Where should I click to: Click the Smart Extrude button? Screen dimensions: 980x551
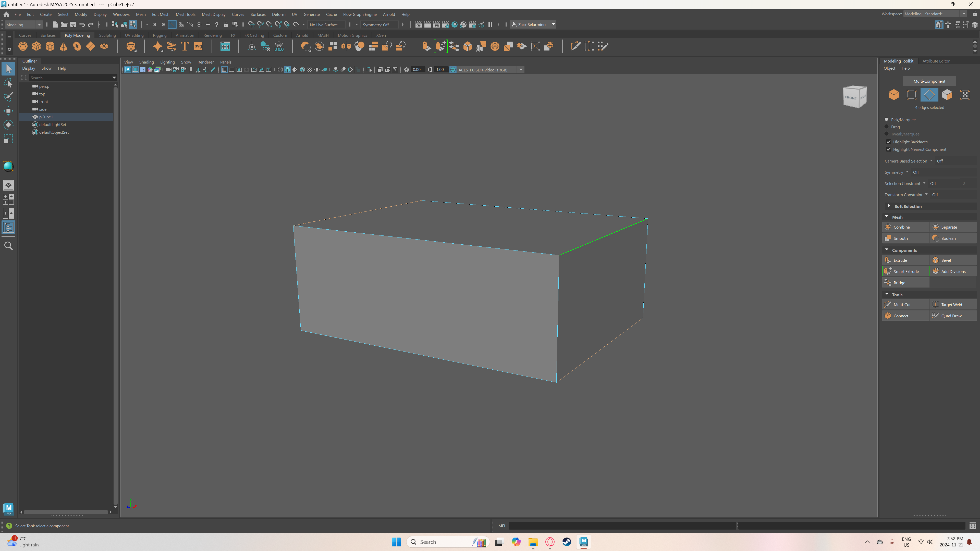905,271
